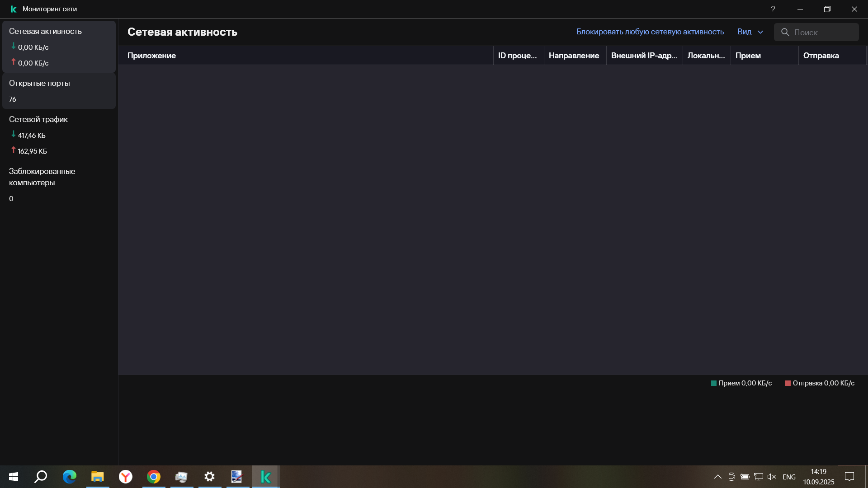
Task: Open File Explorer from taskbar
Action: [x=98, y=477]
